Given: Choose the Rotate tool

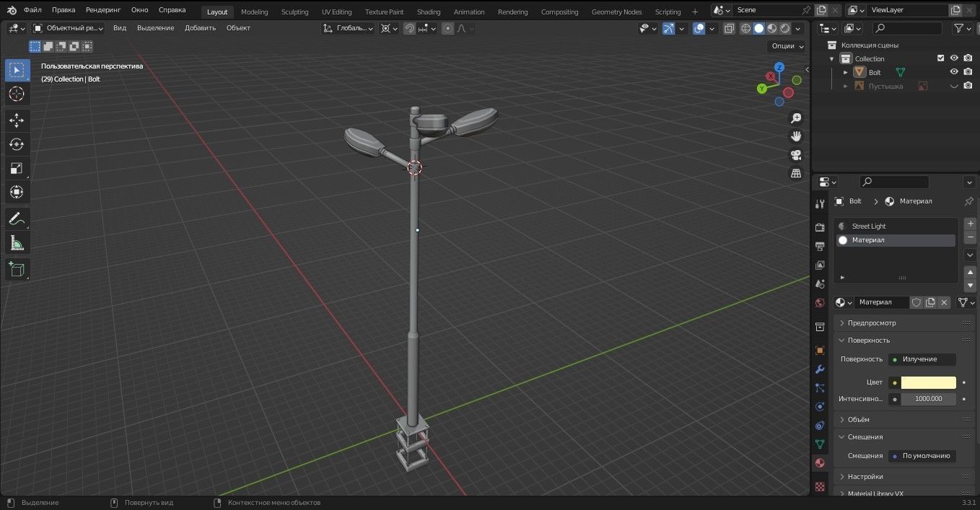Looking at the screenshot, I should [17, 144].
